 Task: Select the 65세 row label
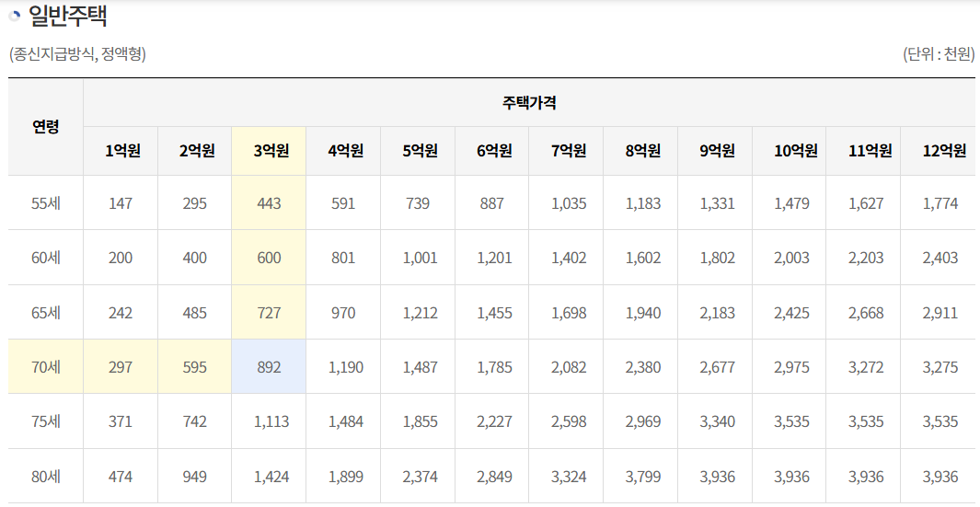point(46,313)
